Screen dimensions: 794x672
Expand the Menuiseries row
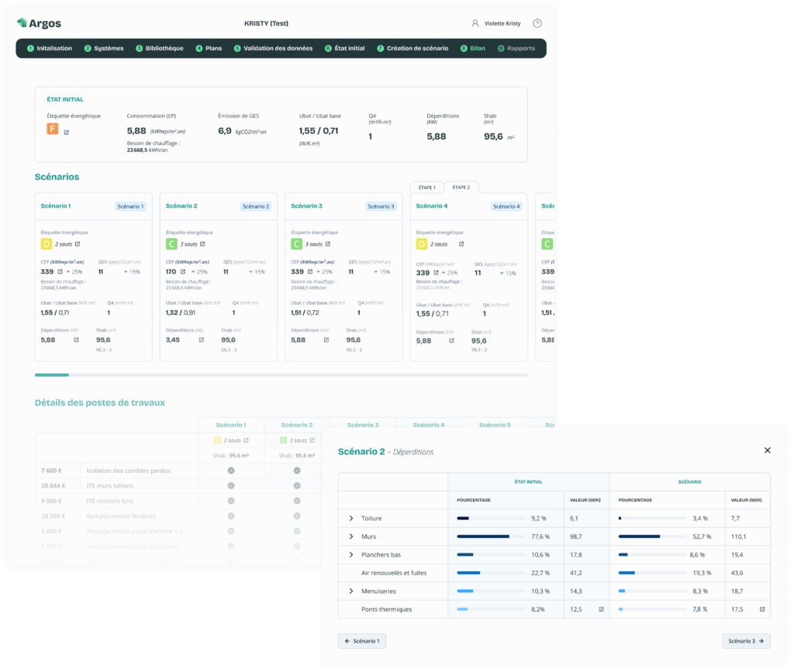[350, 591]
